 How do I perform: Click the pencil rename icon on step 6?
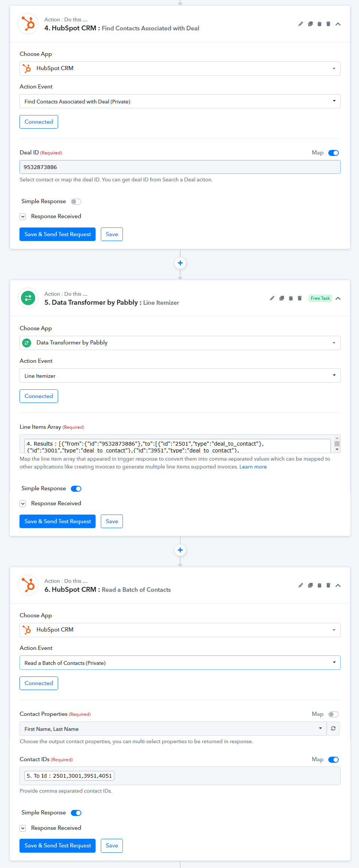(301, 585)
